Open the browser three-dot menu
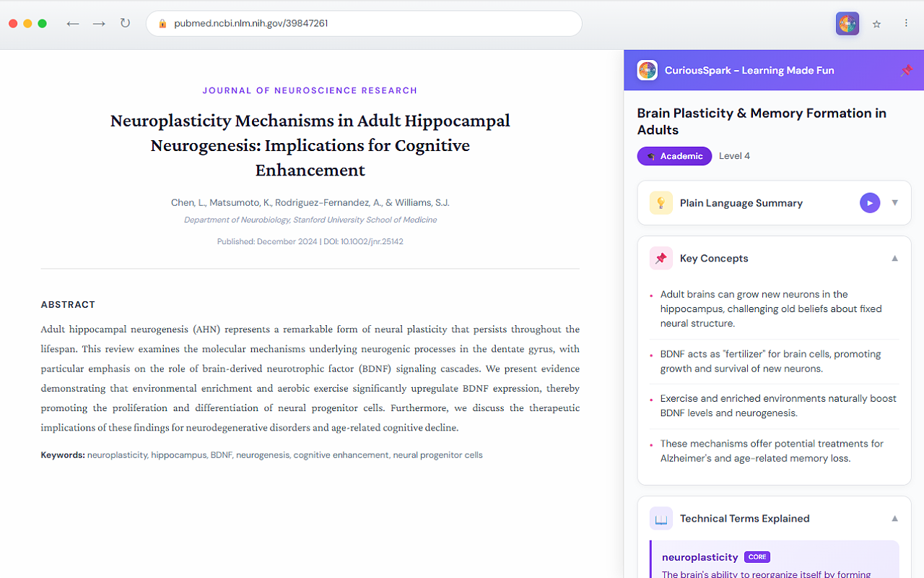 (x=906, y=23)
